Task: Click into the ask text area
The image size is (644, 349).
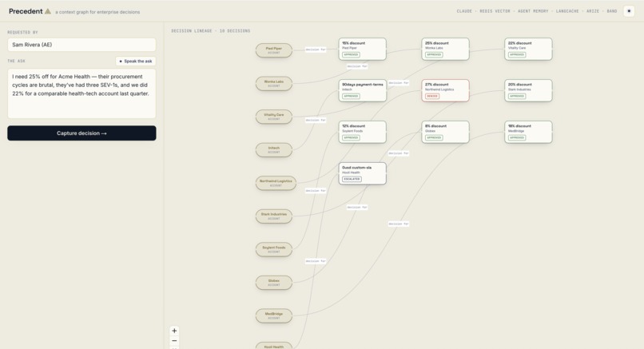Action: click(81, 93)
